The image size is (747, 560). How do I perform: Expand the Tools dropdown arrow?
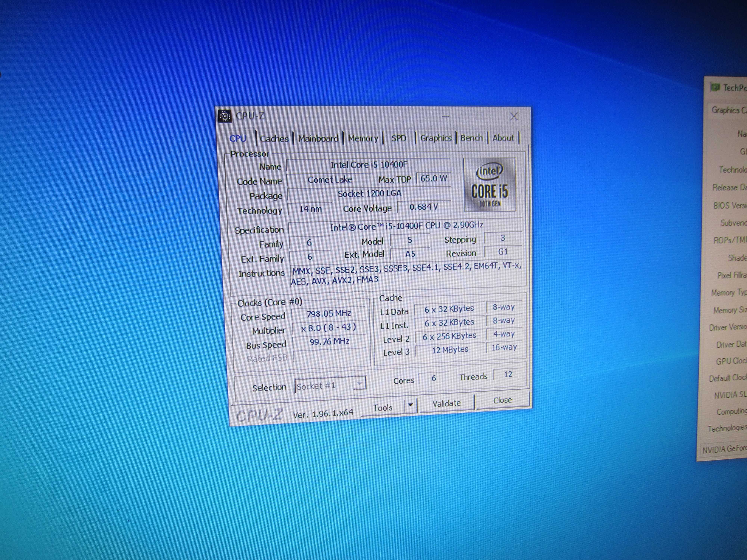(410, 405)
